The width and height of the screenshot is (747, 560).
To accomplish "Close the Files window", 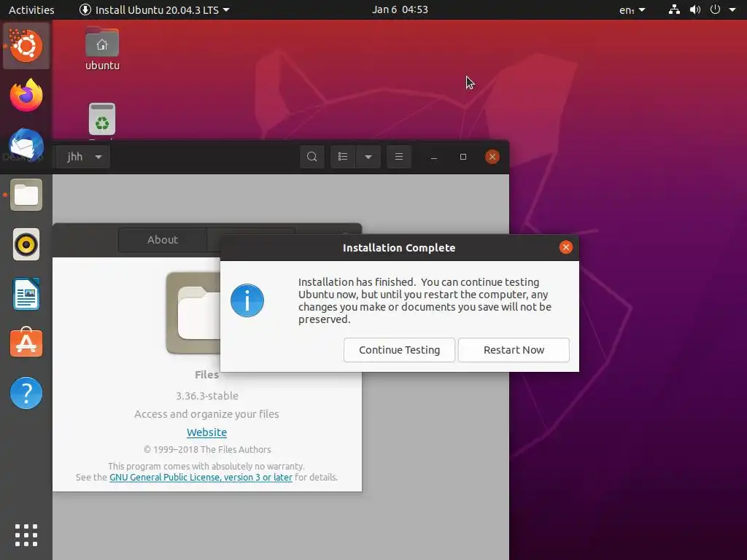I will 492,157.
